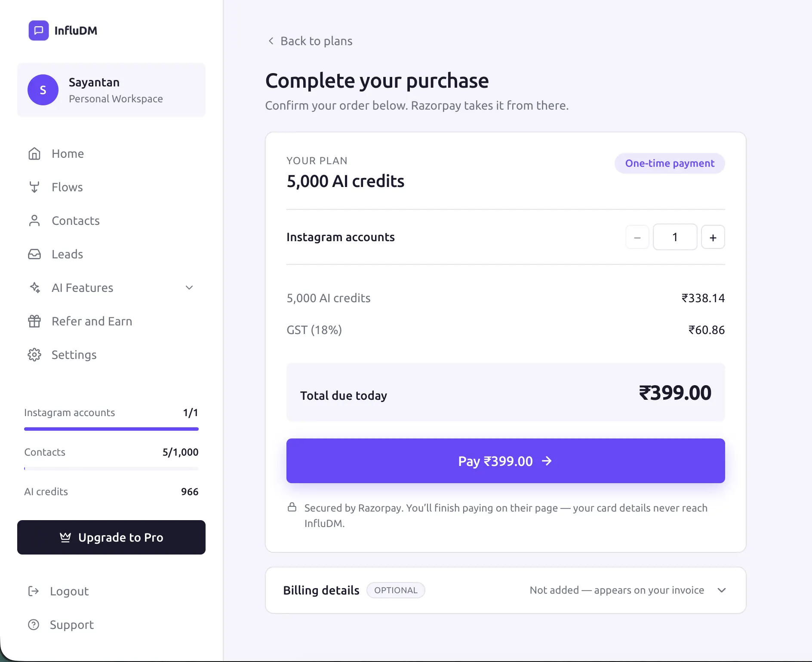Open the Sayantan Personal Workspace switcher
The image size is (812, 662).
tap(111, 90)
